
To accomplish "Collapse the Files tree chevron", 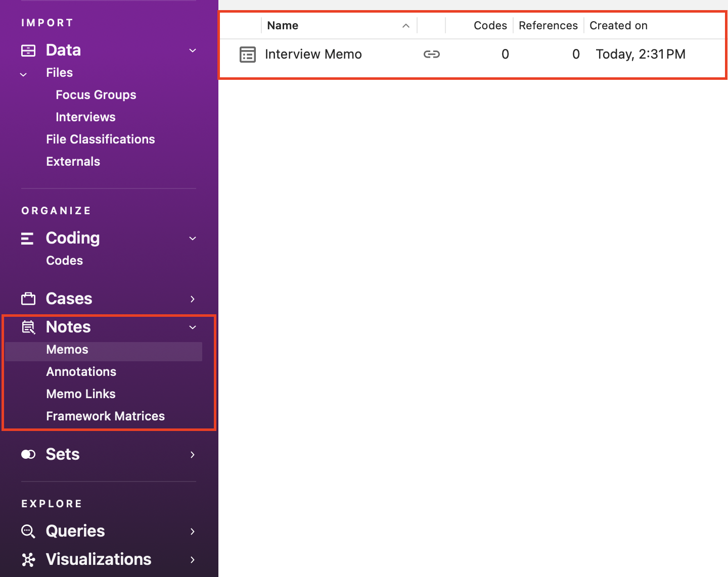I will [x=23, y=74].
